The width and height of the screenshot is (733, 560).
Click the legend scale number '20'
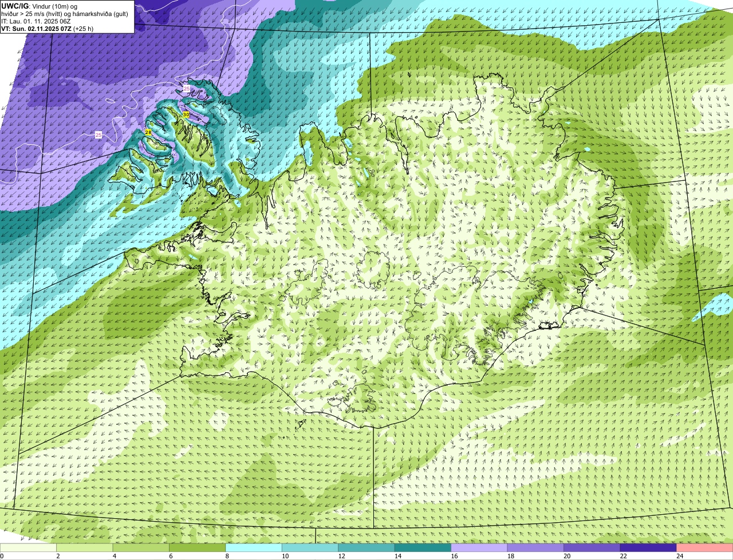point(567,556)
